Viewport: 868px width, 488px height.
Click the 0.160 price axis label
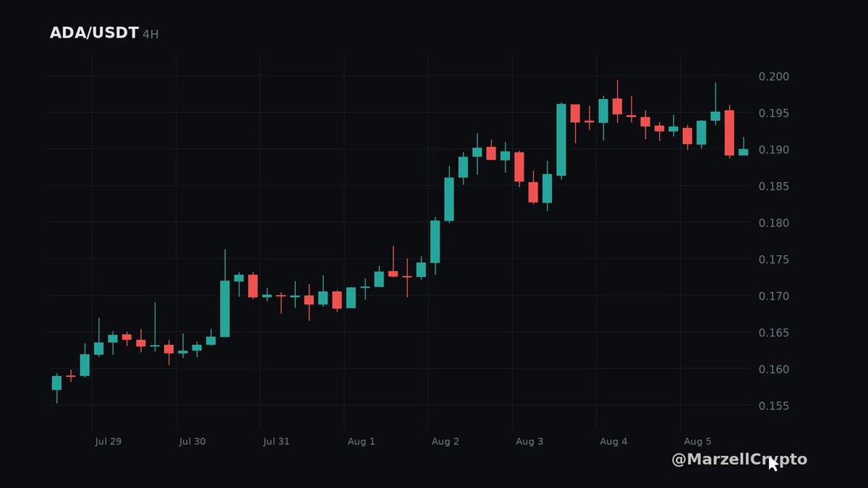point(774,369)
